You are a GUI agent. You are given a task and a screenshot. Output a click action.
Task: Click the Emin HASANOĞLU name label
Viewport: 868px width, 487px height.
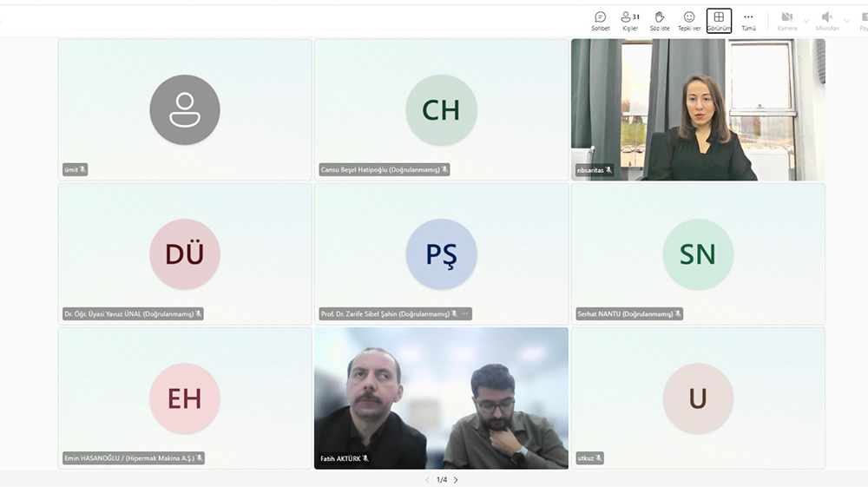pyautogui.click(x=128, y=458)
